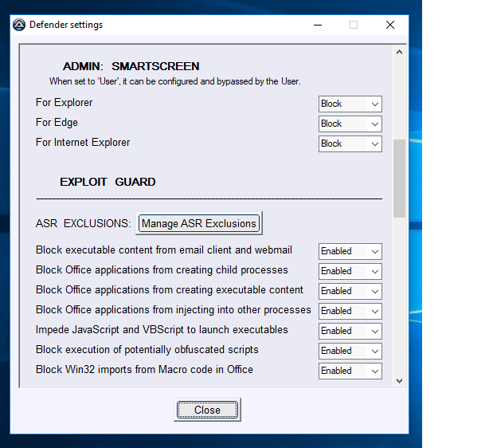The width and height of the screenshot is (489, 448).
Task: Open the For Internet Explorer dropdown
Action: tap(350, 144)
